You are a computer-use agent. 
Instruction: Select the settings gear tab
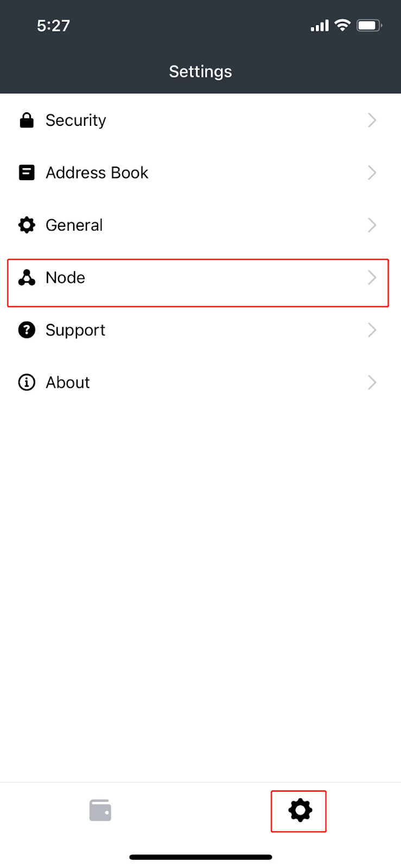tap(300, 810)
